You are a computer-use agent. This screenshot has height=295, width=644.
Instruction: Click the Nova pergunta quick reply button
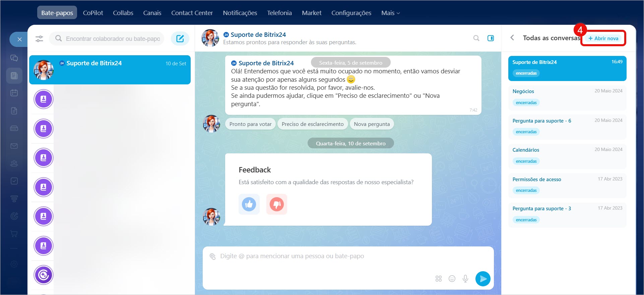tap(372, 124)
